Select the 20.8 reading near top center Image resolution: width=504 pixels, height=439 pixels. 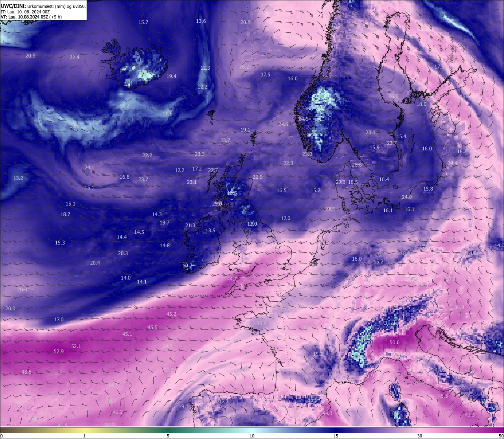point(245,22)
